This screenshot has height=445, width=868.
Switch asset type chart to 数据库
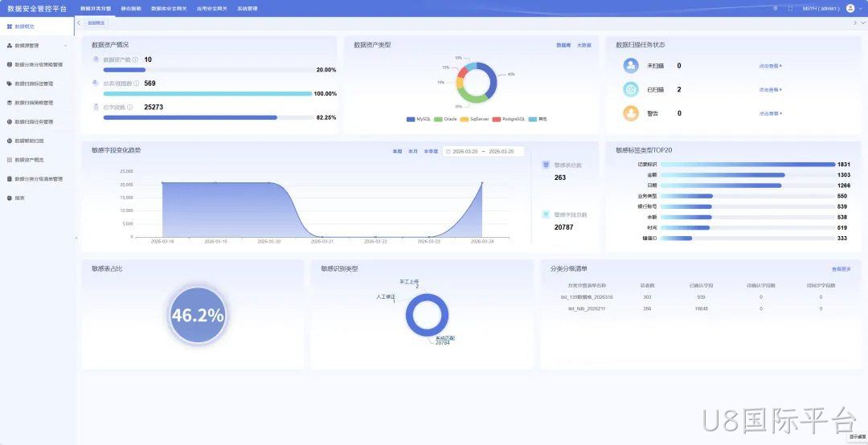(563, 46)
